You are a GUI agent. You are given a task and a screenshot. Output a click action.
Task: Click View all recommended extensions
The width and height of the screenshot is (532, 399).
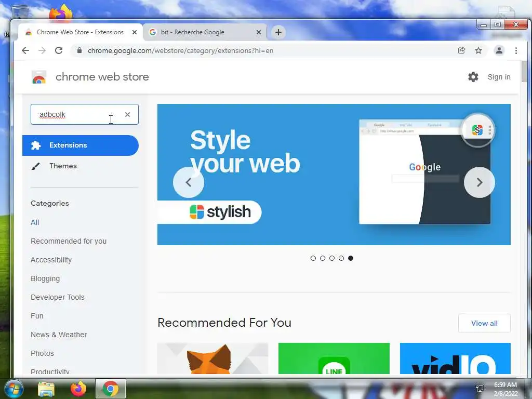point(484,323)
